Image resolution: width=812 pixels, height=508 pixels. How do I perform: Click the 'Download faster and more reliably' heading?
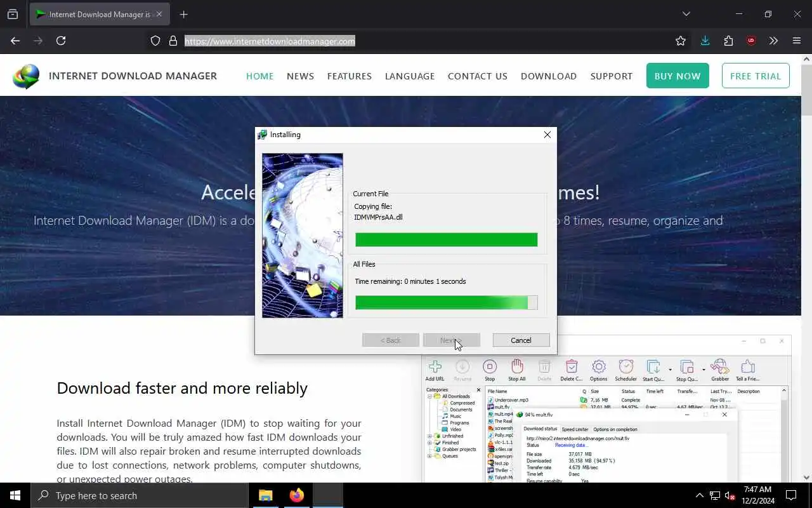pyautogui.click(x=182, y=388)
